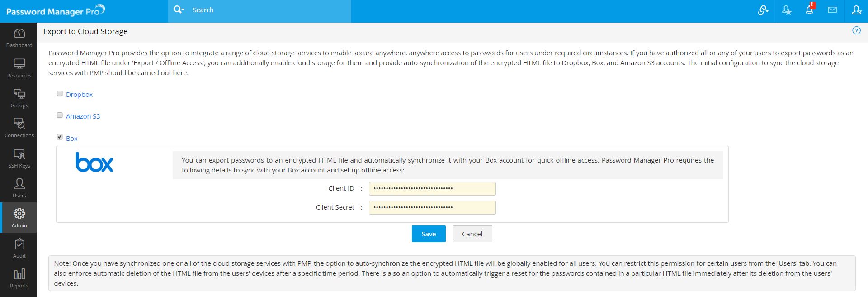Open Reports from the sidebar
The image size is (868, 297).
[x=19, y=274]
